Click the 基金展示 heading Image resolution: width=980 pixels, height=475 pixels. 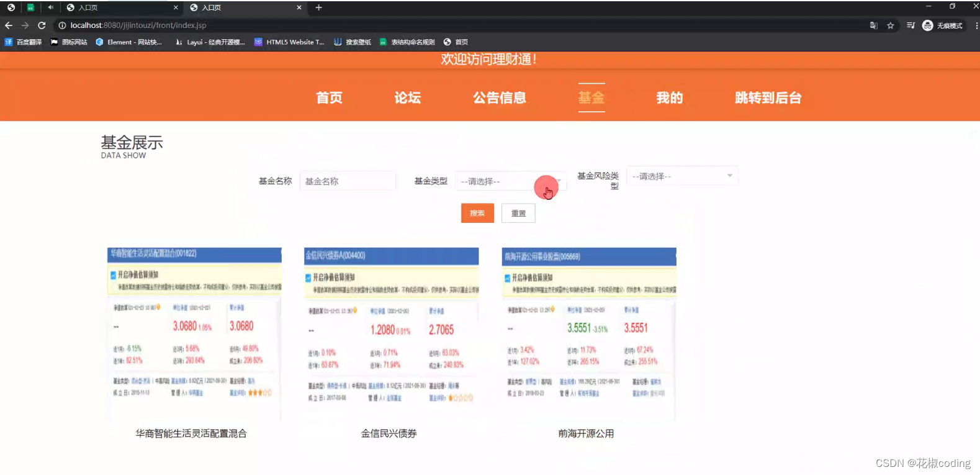(132, 143)
